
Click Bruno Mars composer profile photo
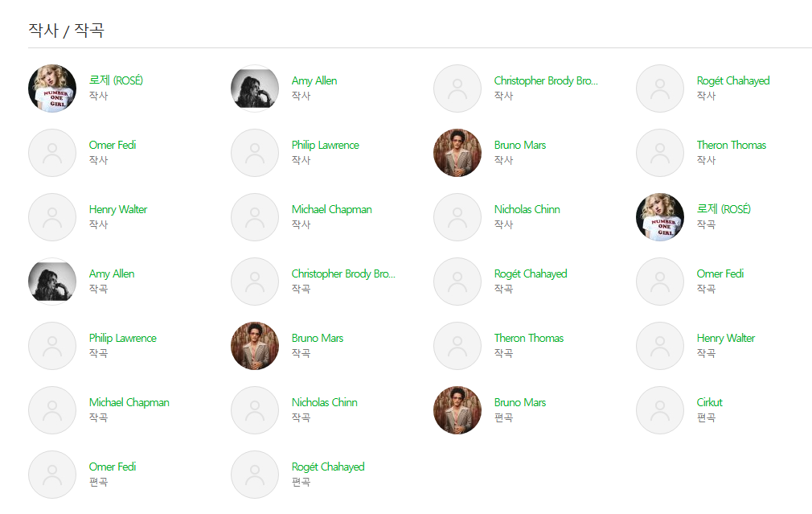point(255,346)
